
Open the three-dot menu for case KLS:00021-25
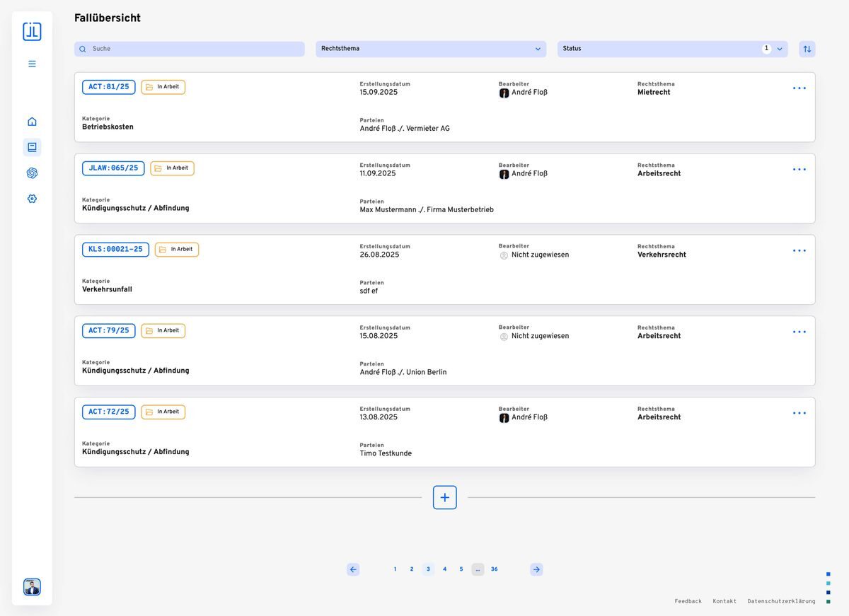[799, 251]
